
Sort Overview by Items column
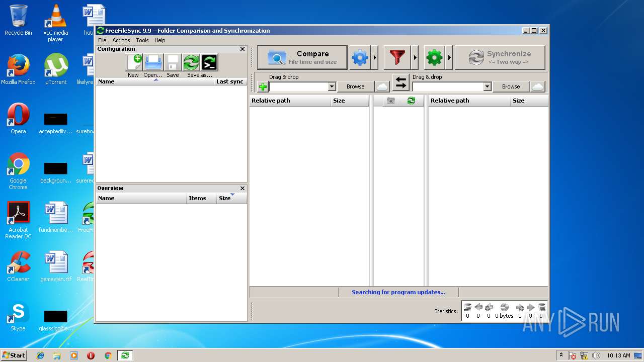point(201,198)
